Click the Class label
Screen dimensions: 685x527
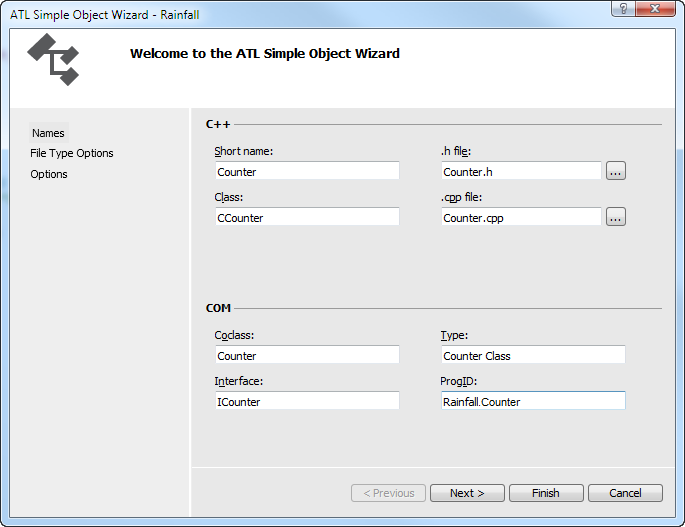[x=228, y=198]
